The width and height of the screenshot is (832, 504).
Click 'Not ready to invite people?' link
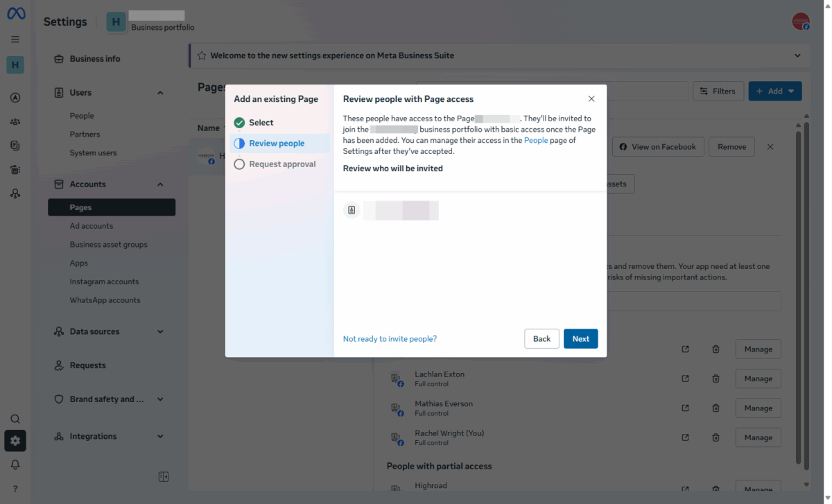[x=390, y=339]
